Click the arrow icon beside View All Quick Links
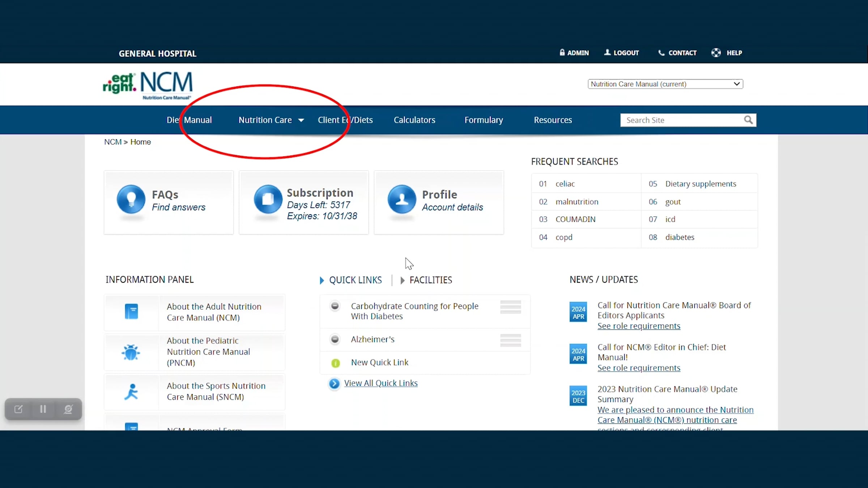The image size is (868, 488). 334,383
